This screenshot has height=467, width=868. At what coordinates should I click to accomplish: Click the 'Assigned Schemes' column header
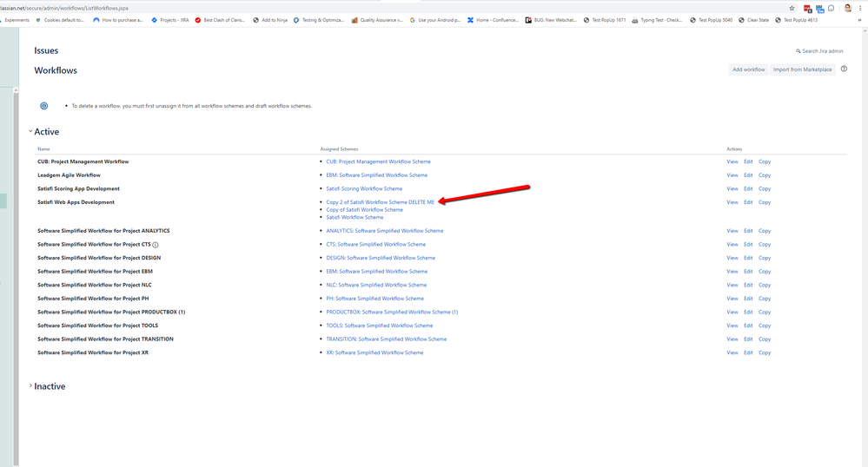click(x=339, y=148)
